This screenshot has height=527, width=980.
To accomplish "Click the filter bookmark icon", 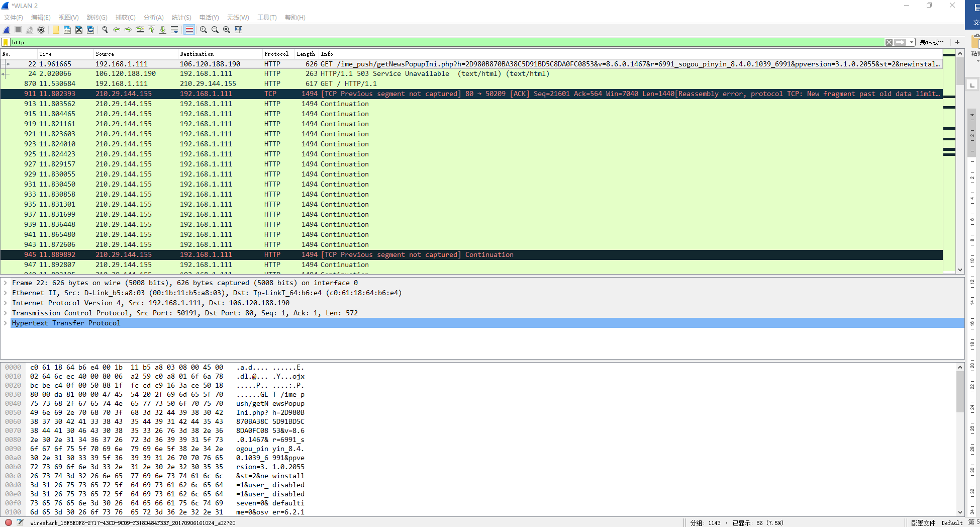I will 5,42.
